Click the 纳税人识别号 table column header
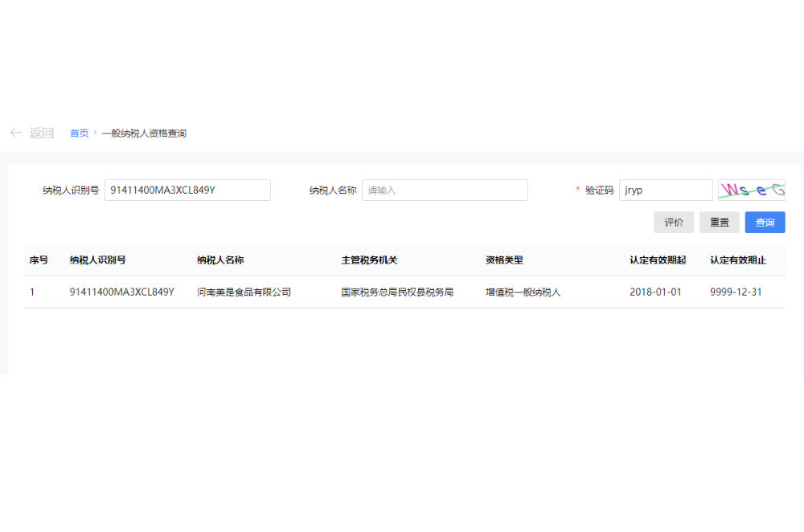Viewport: 804px width, 532px height. click(x=97, y=260)
